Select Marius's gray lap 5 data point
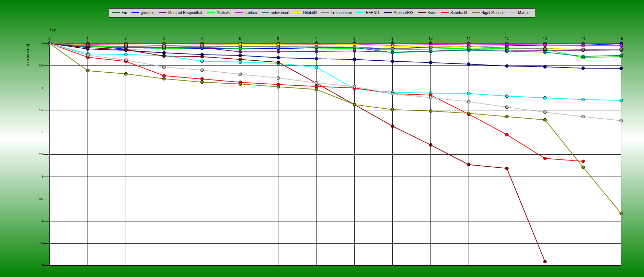 point(240,74)
